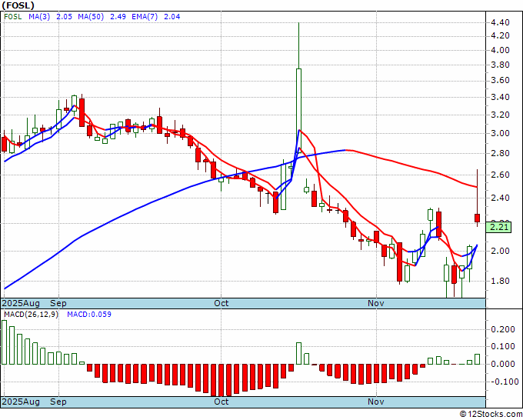This screenshot has height=420, width=523.
Task: Click the 4.00 price axis label
Action: point(500,50)
